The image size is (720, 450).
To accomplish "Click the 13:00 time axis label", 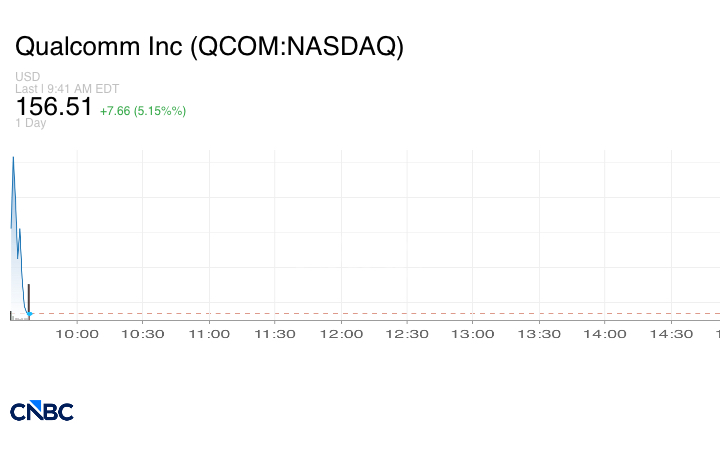I will pyautogui.click(x=473, y=334).
